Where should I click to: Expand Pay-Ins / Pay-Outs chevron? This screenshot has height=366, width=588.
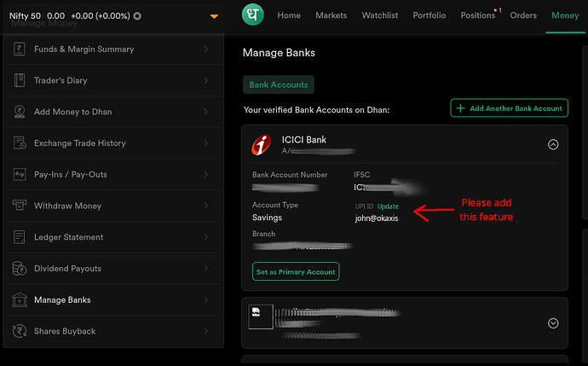point(206,174)
